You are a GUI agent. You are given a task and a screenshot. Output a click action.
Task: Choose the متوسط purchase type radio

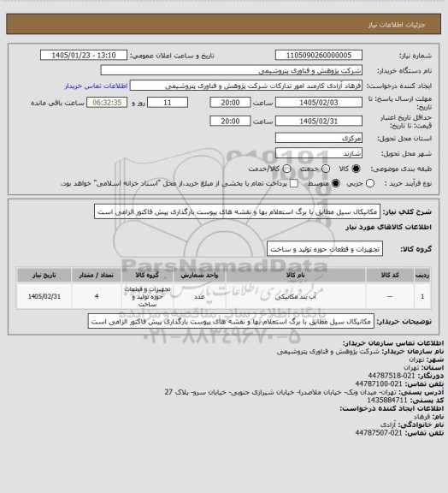[336, 183]
